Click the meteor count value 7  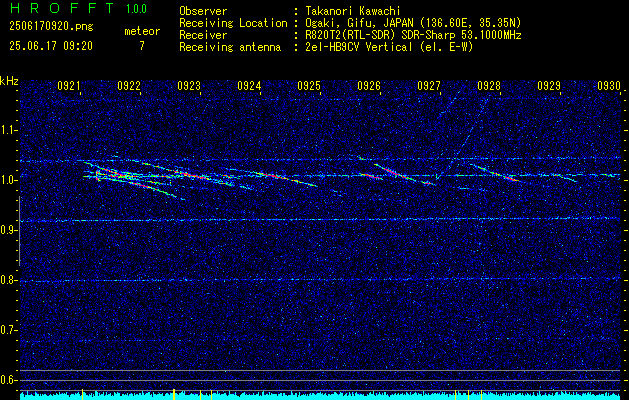[142, 46]
